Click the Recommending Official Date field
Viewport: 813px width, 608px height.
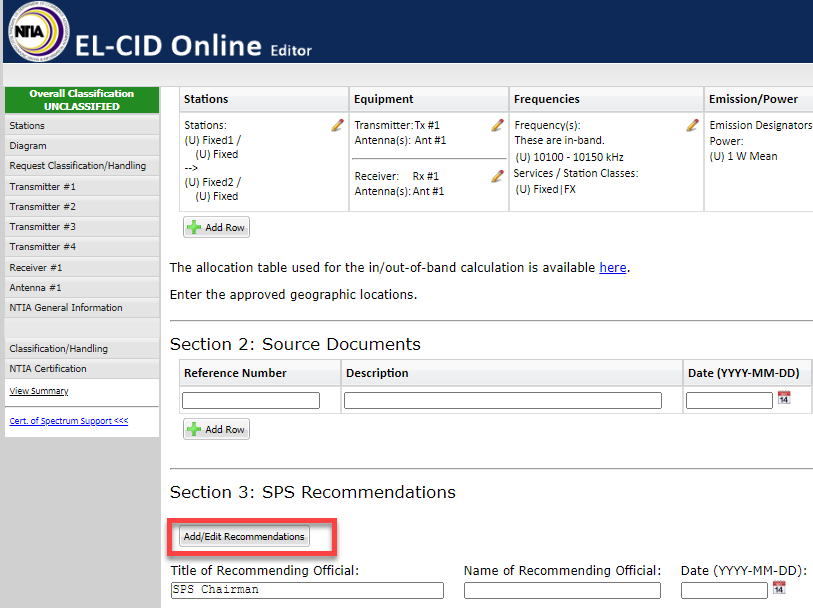(724, 590)
